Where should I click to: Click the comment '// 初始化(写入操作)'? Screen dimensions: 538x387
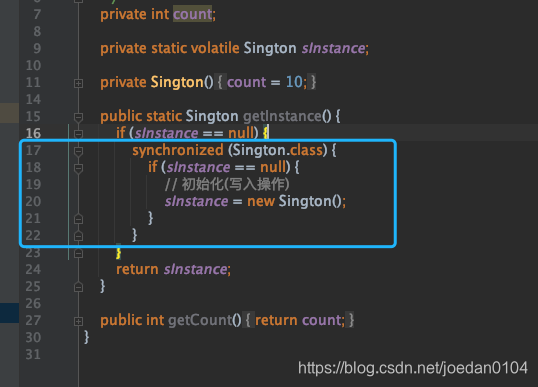pos(227,184)
